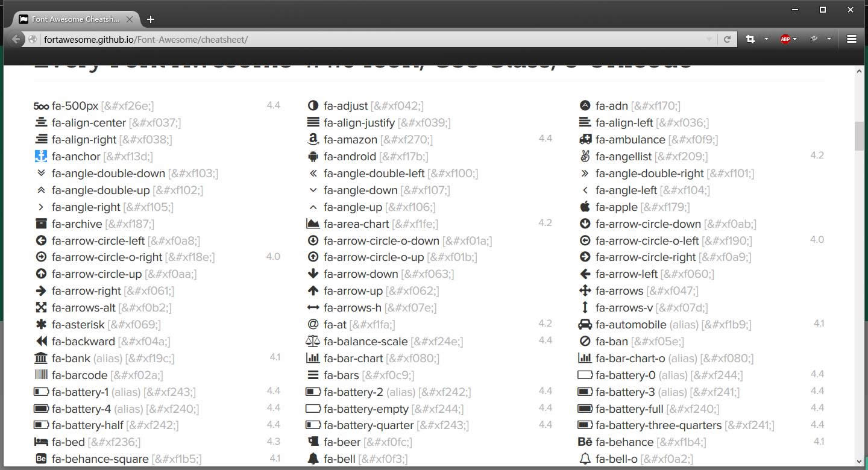868x470 pixels.
Task: Select the fa-bed icon
Action: (40, 442)
